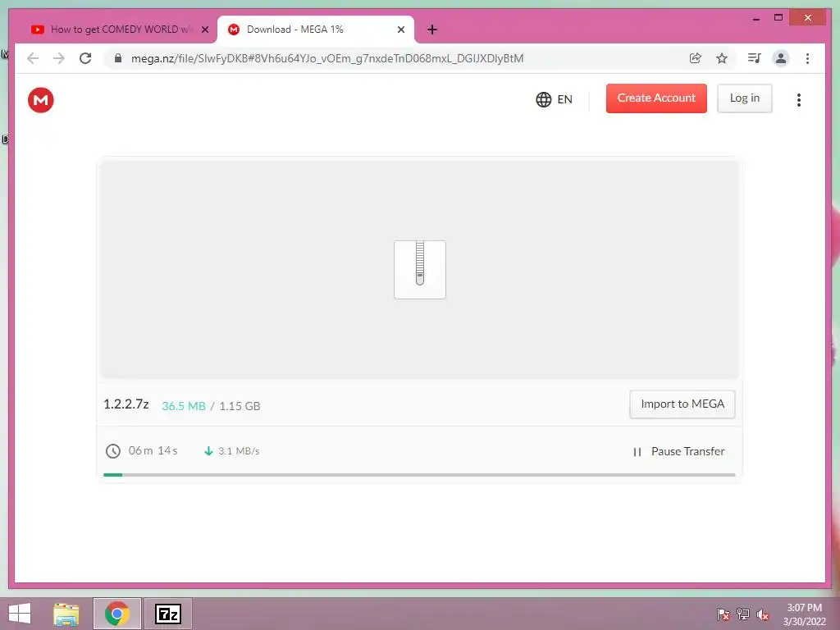Screen dimensions: 840x630
Task: Click the share page icon
Action: (x=696, y=58)
